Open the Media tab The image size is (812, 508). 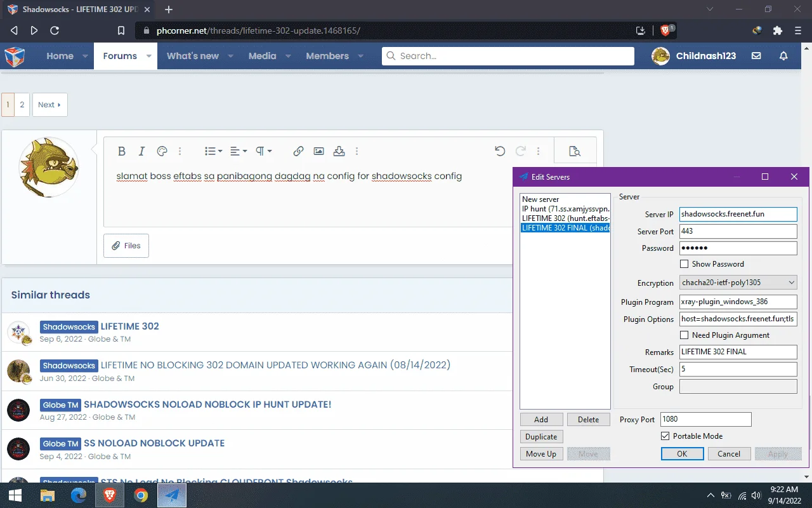(x=262, y=56)
